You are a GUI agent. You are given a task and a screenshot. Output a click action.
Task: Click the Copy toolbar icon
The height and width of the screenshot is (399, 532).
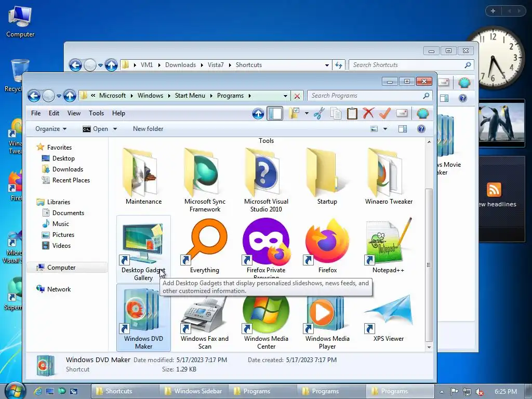pos(336,113)
